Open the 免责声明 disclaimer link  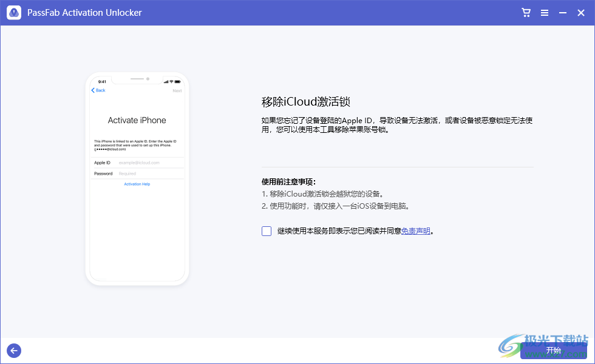point(415,231)
